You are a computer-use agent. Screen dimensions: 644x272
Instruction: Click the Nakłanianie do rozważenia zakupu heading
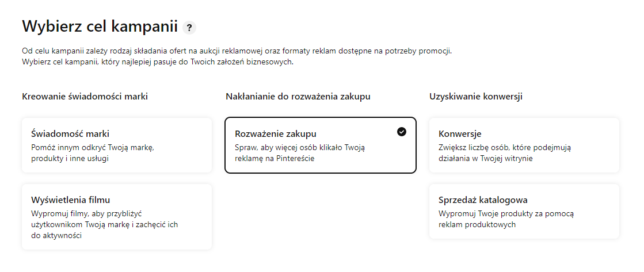pos(298,97)
